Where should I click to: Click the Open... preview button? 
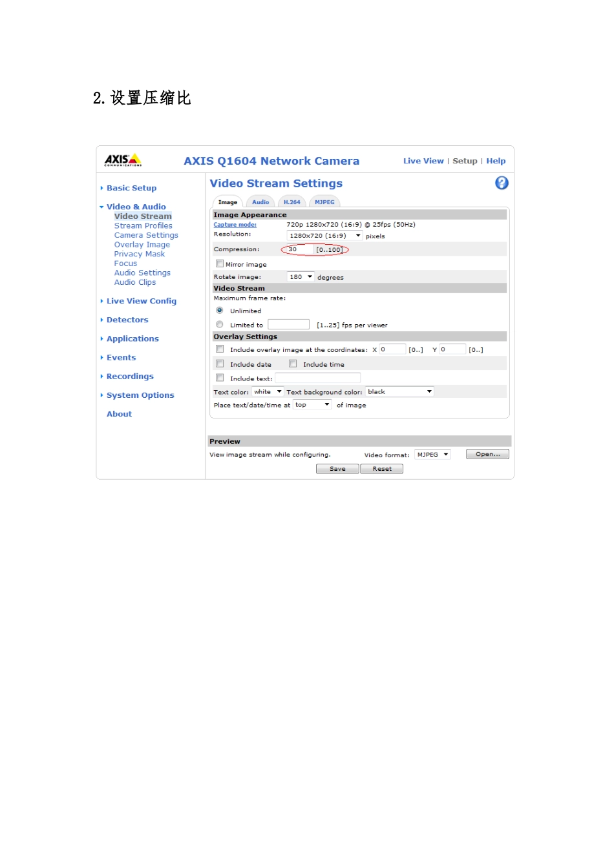[487, 454]
